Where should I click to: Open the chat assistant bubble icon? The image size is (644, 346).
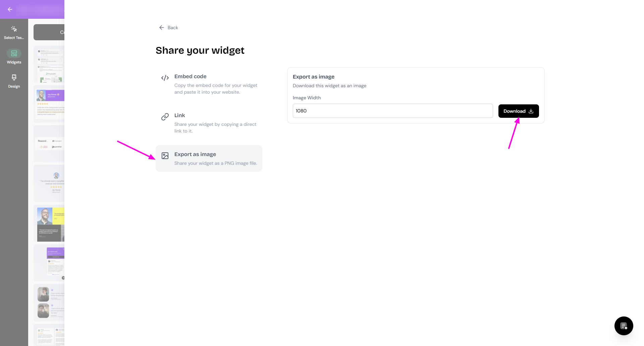click(x=624, y=326)
